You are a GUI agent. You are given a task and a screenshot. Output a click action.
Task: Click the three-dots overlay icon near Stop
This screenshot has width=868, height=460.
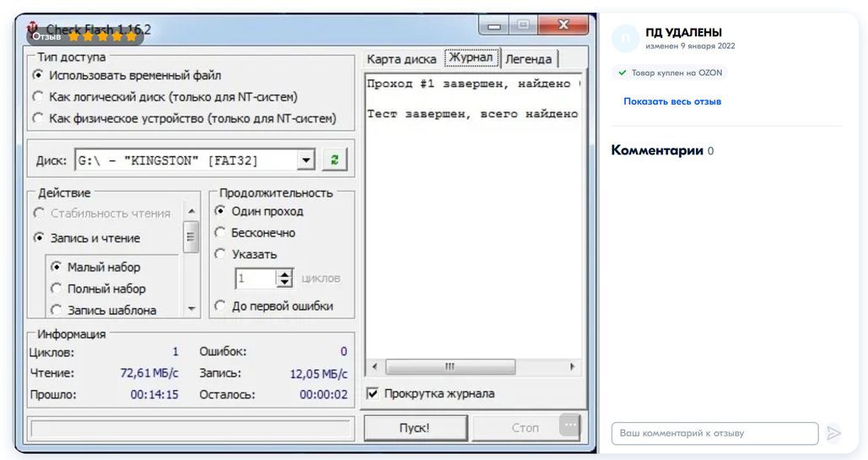pyautogui.click(x=570, y=425)
